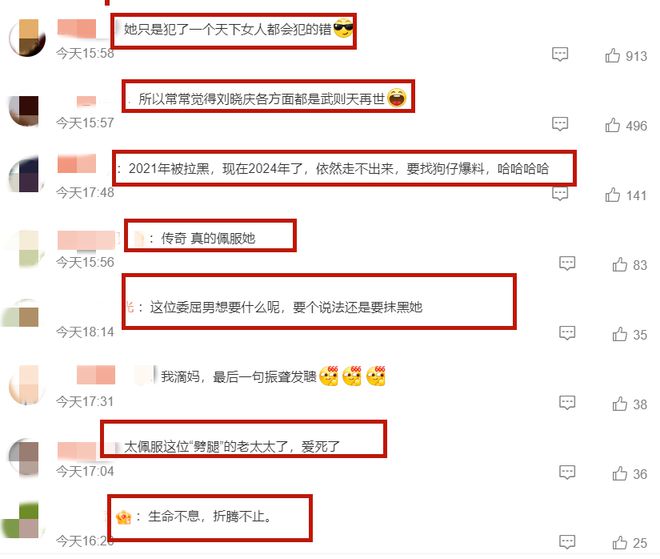660x559 pixels.
Task: Open avatar of the 17:48 commenter
Action: pyautogui.click(x=26, y=174)
